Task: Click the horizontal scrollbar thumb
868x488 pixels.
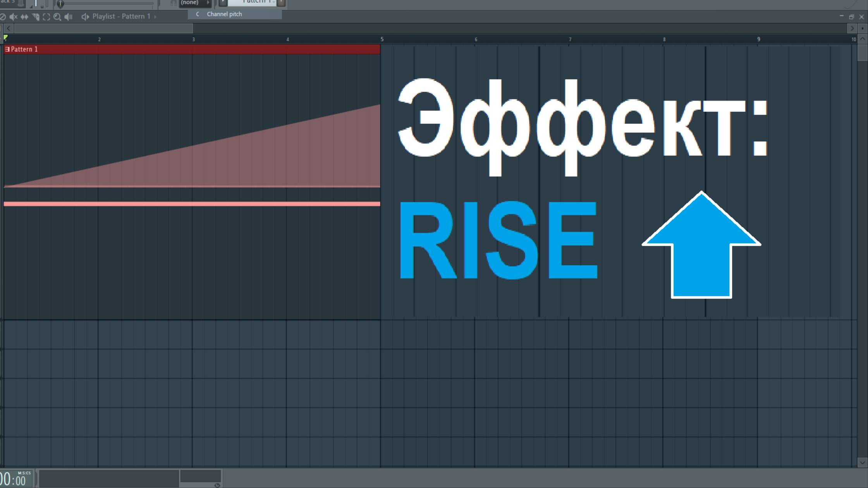Action: (103, 28)
